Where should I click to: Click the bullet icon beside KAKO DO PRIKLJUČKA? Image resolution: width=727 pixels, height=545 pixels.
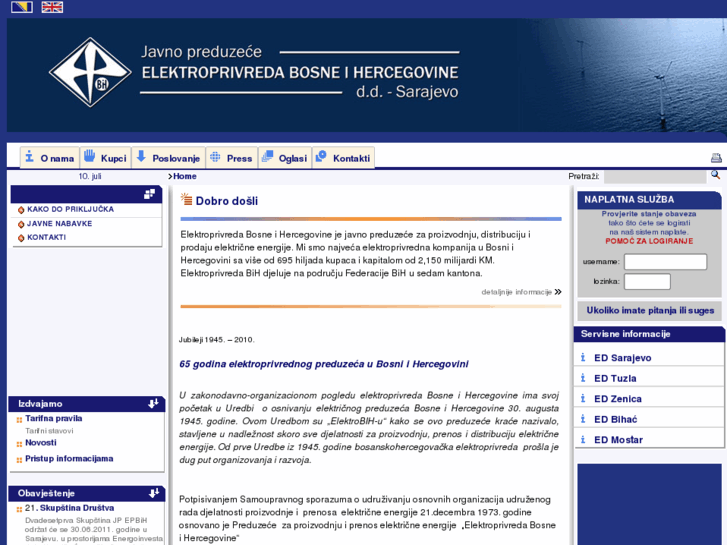tap(21, 210)
